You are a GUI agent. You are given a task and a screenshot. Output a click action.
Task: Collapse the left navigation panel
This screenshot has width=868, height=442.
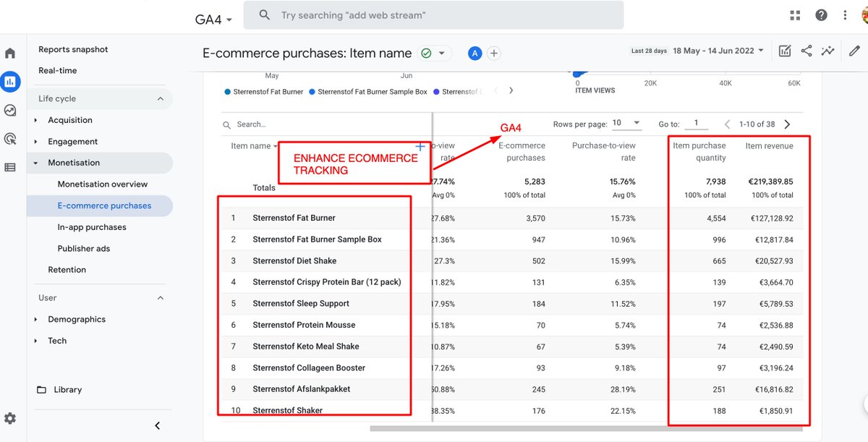tap(157, 425)
